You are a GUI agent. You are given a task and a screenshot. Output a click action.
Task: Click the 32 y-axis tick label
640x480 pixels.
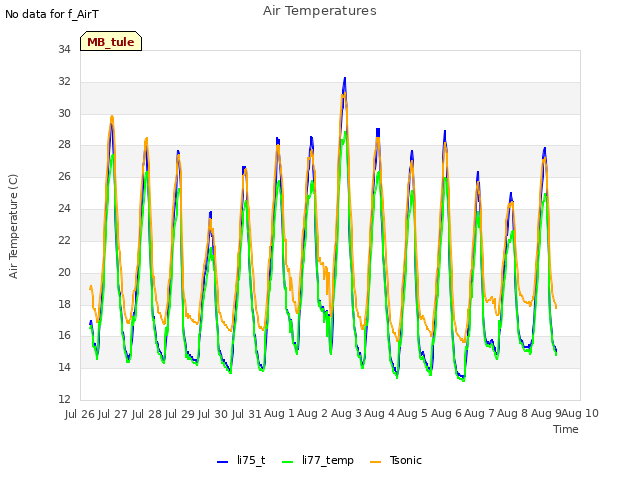pyautogui.click(x=64, y=82)
